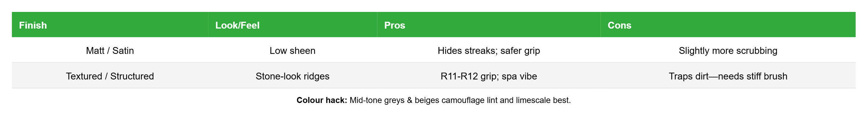Click the word 'Satin' in first row

click(123, 51)
